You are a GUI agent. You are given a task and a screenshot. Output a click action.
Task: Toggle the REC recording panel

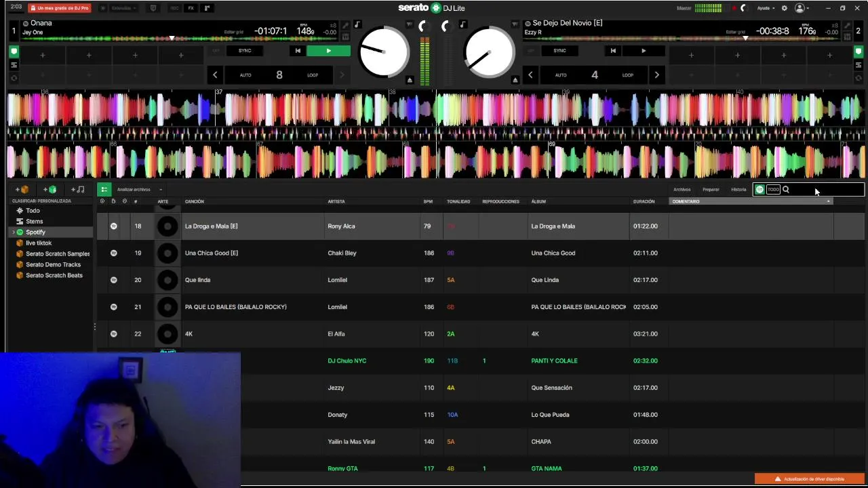[174, 8]
